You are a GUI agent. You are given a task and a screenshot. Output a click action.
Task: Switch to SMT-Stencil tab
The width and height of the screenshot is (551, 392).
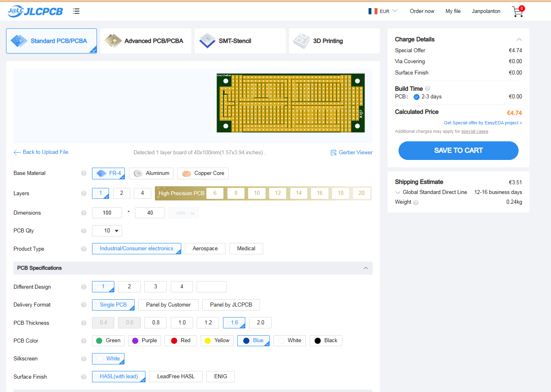tap(240, 41)
